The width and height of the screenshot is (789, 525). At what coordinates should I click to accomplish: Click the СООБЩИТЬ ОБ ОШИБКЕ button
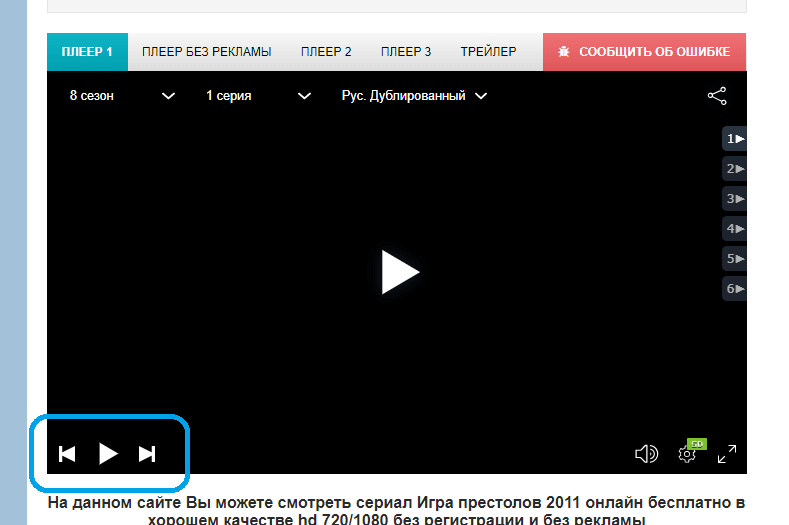[644, 52]
